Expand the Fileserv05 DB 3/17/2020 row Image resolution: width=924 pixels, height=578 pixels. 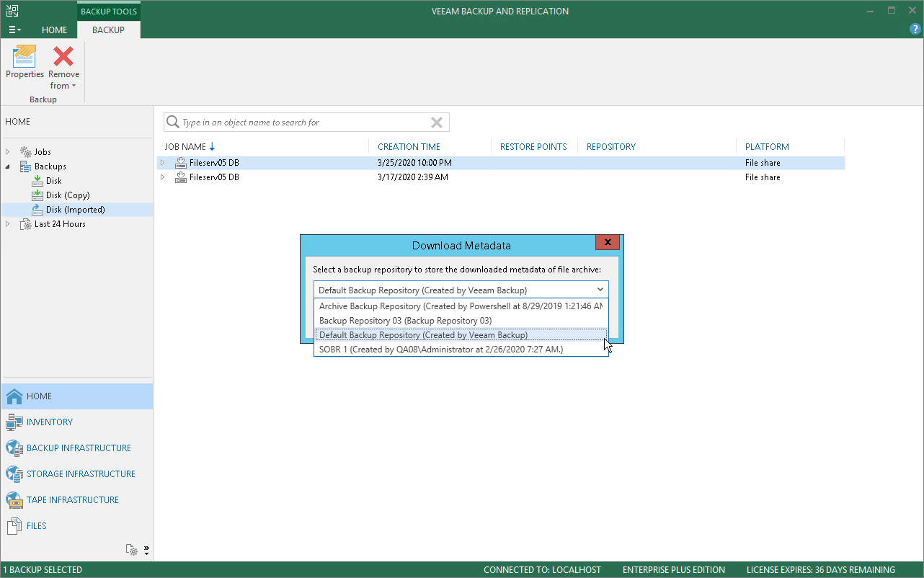pyautogui.click(x=163, y=177)
